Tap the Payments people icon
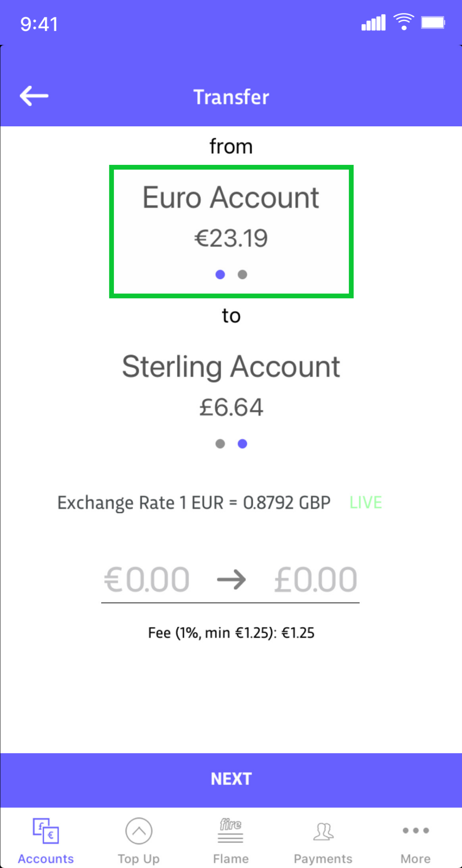Viewport: 462px width, 868px height. (324, 831)
